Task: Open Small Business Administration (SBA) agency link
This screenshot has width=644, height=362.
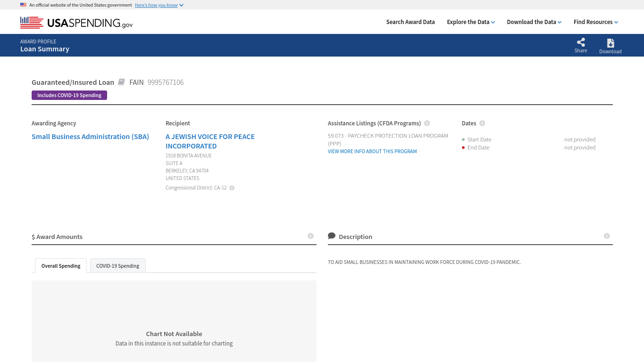Action: (x=90, y=137)
